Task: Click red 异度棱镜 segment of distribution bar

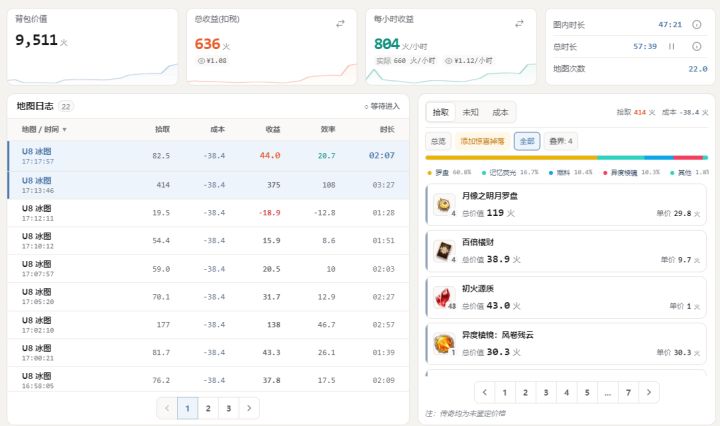Action: pyautogui.click(x=688, y=157)
